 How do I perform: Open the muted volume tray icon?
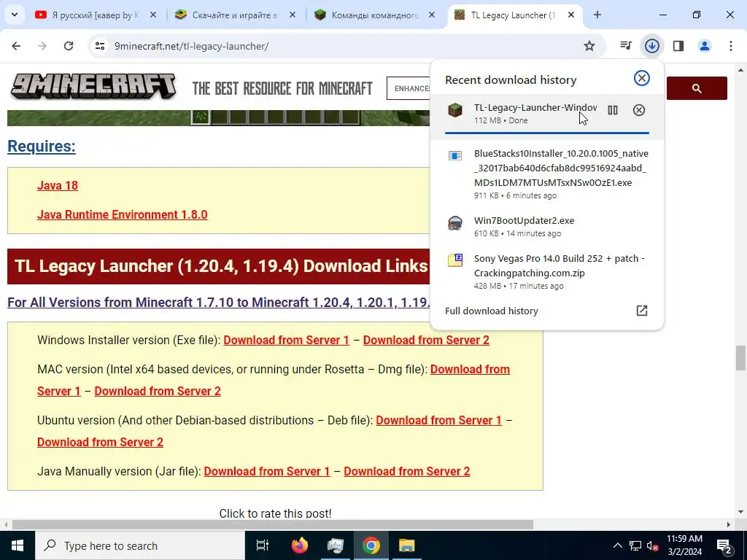[653, 545]
